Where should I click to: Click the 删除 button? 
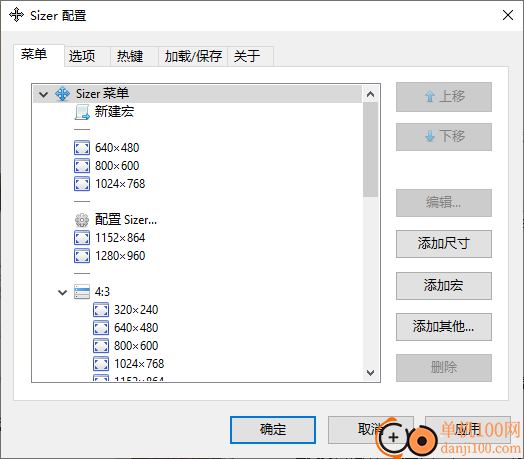[x=444, y=368]
